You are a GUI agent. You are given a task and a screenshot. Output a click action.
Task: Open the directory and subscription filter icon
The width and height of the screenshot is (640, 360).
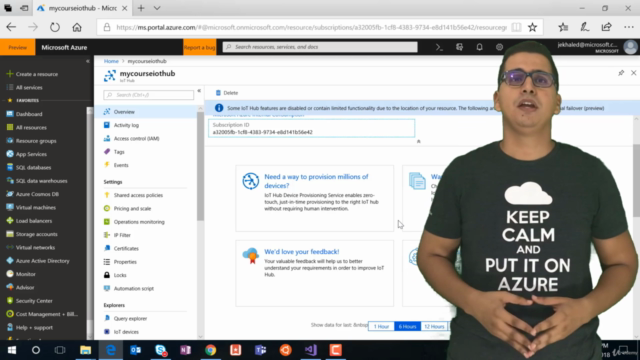[x=459, y=47]
